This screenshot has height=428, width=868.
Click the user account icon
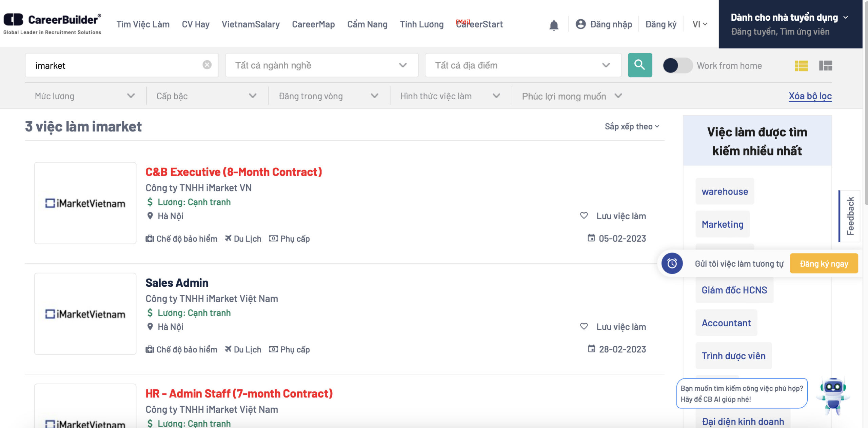[580, 24]
